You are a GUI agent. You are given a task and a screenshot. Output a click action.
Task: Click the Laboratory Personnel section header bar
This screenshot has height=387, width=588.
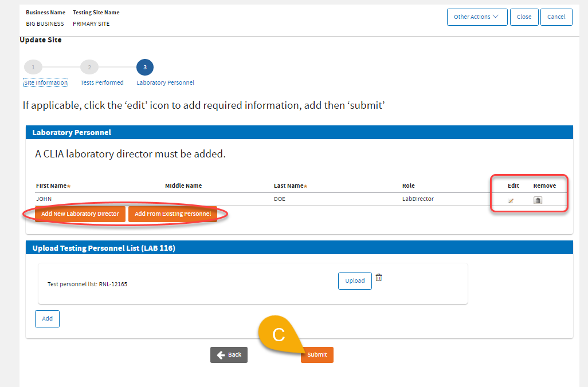pos(299,132)
